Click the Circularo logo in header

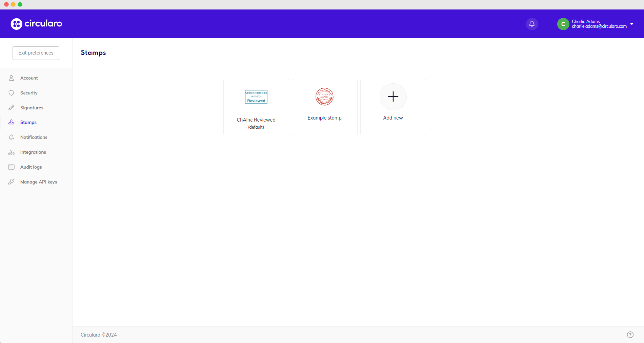point(37,24)
